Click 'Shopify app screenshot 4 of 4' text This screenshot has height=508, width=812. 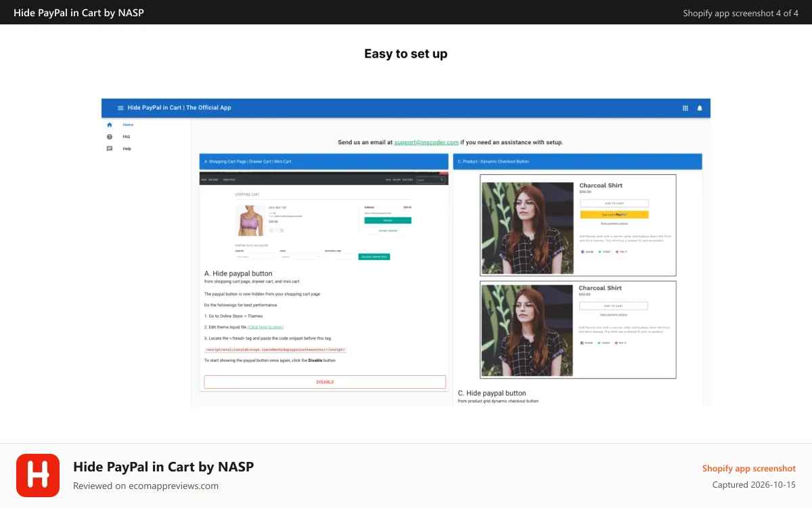point(741,13)
